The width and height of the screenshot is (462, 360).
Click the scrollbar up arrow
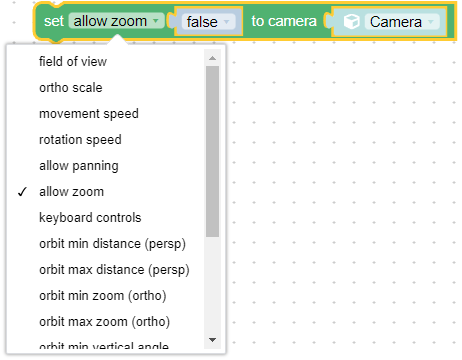(212, 58)
